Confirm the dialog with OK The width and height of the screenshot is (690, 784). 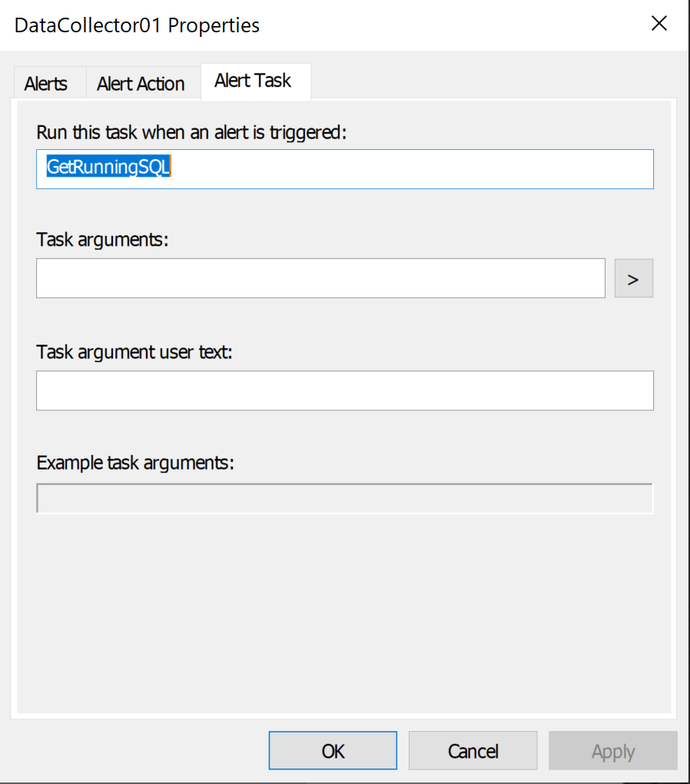333,751
